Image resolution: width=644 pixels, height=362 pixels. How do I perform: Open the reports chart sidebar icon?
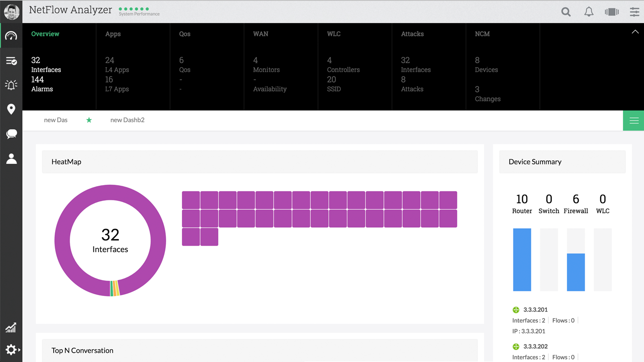pyautogui.click(x=11, y=328)
